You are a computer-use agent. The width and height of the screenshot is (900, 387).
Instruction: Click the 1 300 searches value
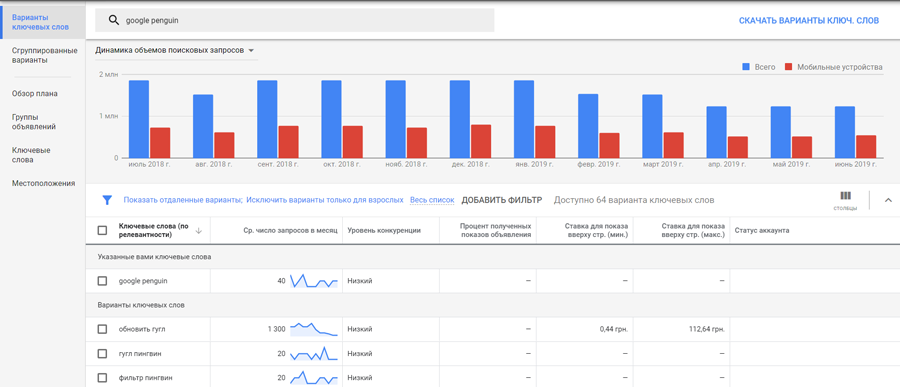276,330
